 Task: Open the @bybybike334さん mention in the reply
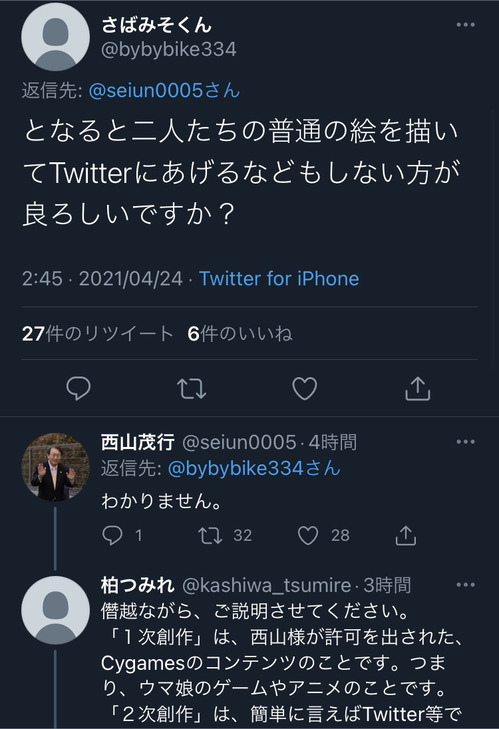[254, 468]
